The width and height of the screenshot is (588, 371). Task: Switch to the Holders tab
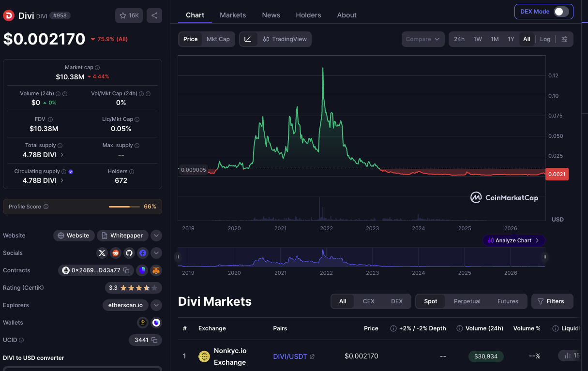(308, 15)
